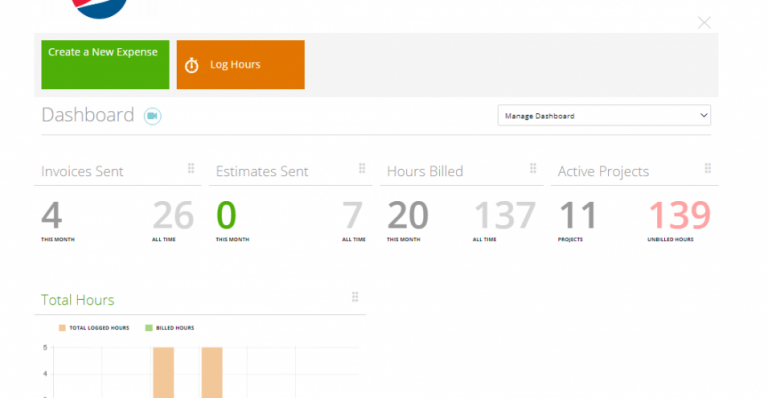Click the Total Hours chart title
The height and width of the screenshot is (398, 768).
coord(77,300)
